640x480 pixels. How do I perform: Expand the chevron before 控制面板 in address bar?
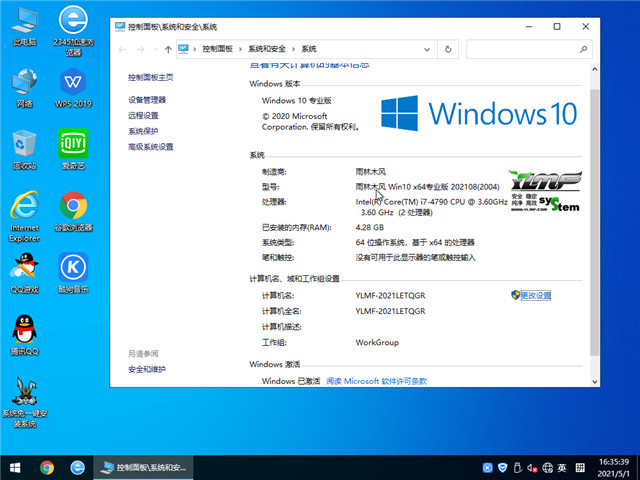(x=195, y=49)
